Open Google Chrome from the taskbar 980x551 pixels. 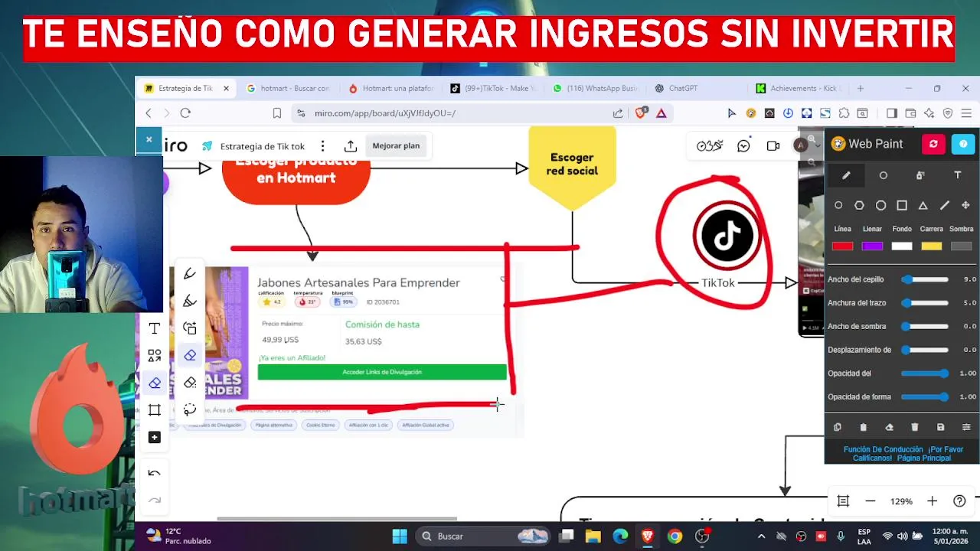tap(675, 536)
